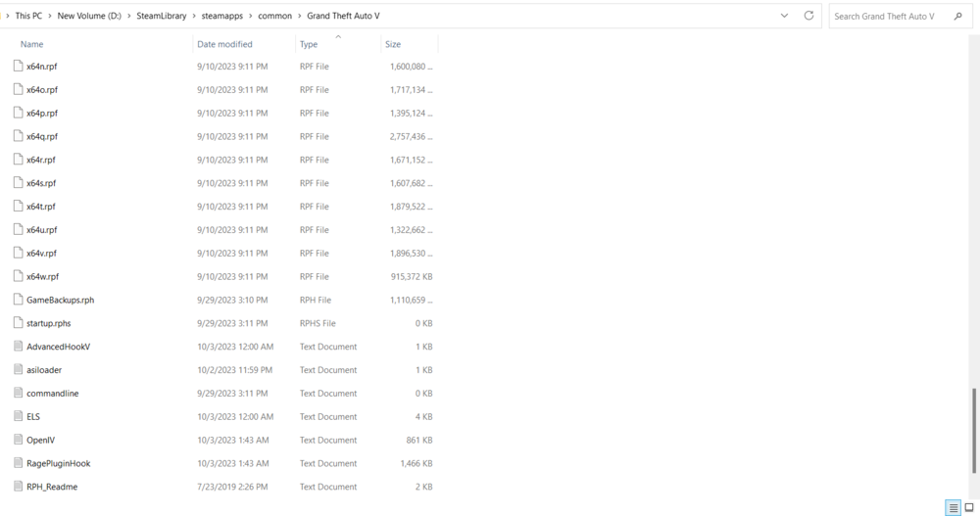Click the x64r.rpf file icon
The image size is (980, 516).
18,160
